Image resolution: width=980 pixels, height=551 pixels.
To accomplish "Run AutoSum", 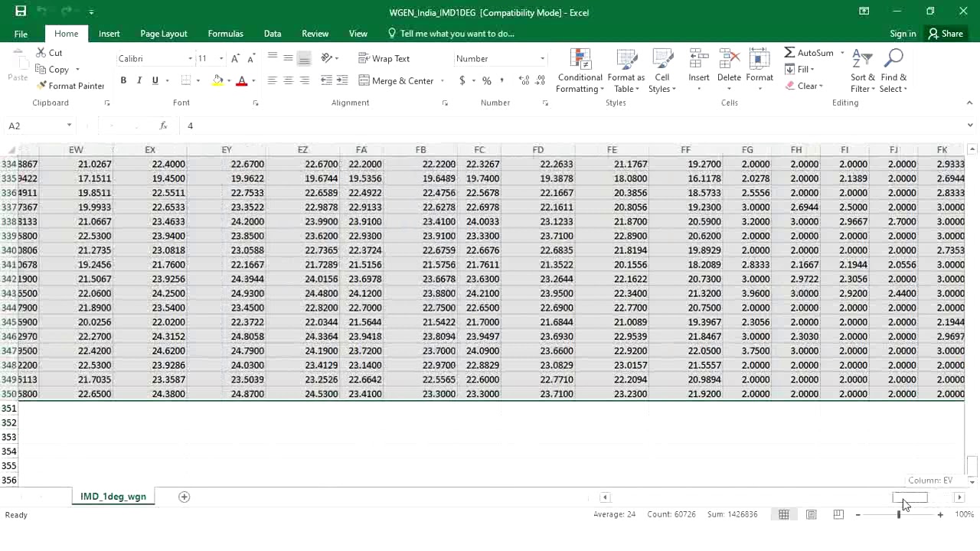I will click(809, 53).
